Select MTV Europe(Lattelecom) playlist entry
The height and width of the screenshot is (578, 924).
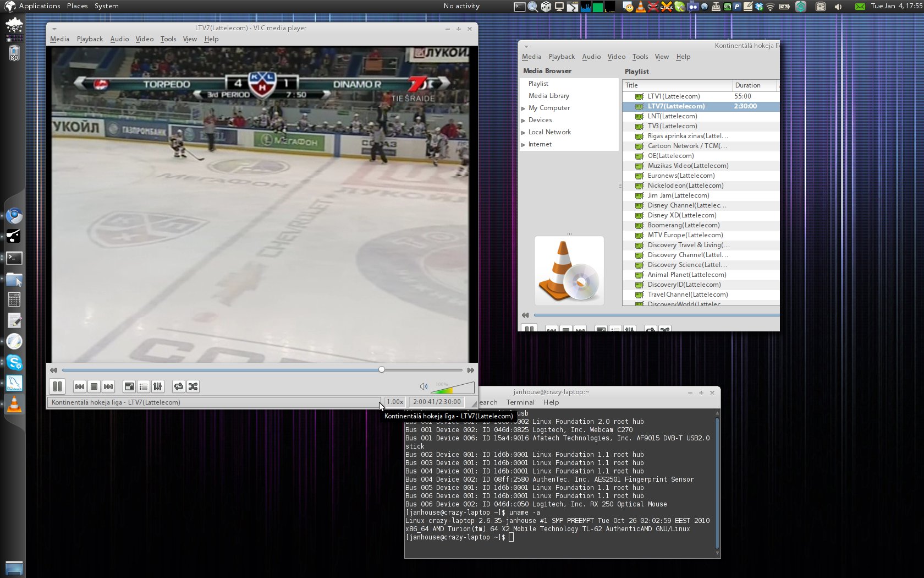[x=701, y=235]
